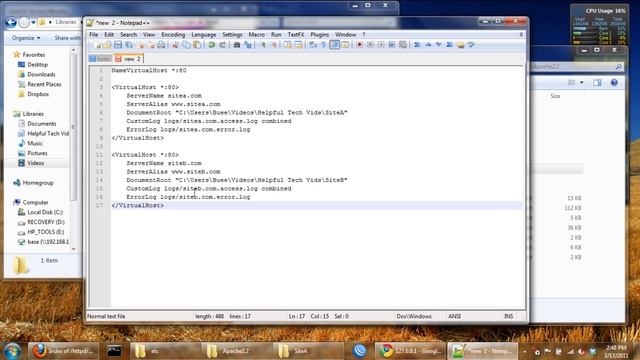Click the Print toolbar icon

click(x=162, y=45)
